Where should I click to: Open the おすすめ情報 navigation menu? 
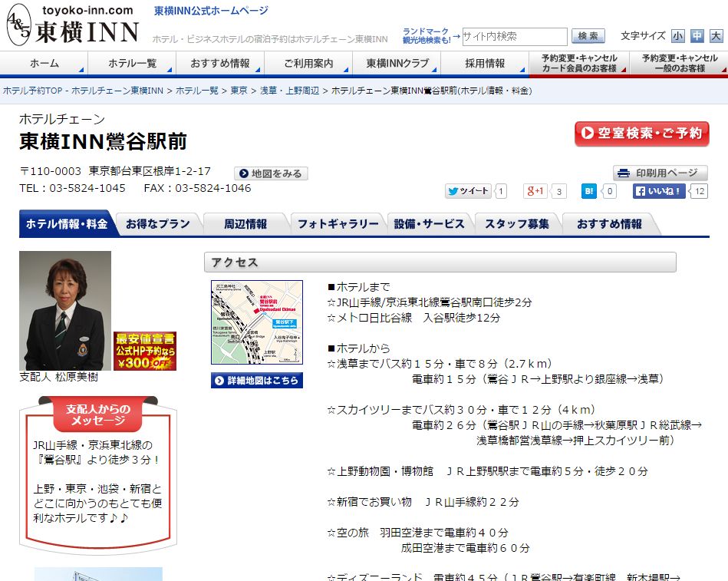[220, 63]
